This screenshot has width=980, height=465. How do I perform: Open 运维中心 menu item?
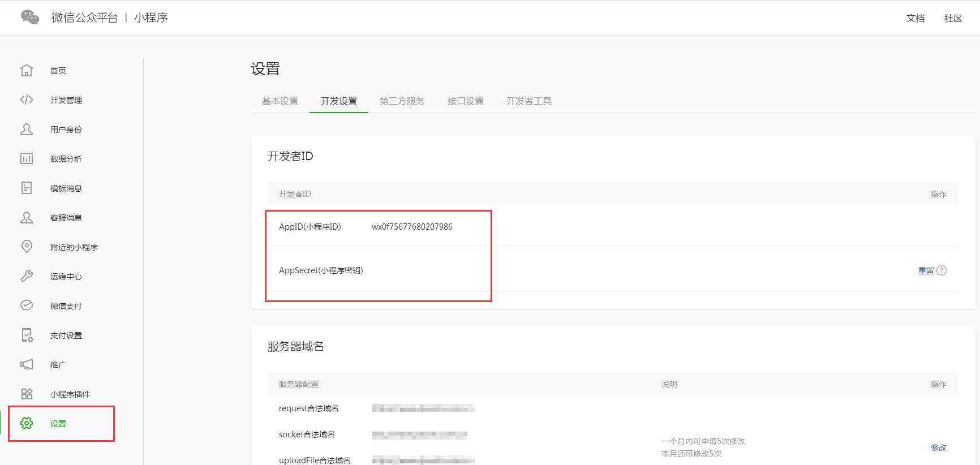[x=66, y=277]
